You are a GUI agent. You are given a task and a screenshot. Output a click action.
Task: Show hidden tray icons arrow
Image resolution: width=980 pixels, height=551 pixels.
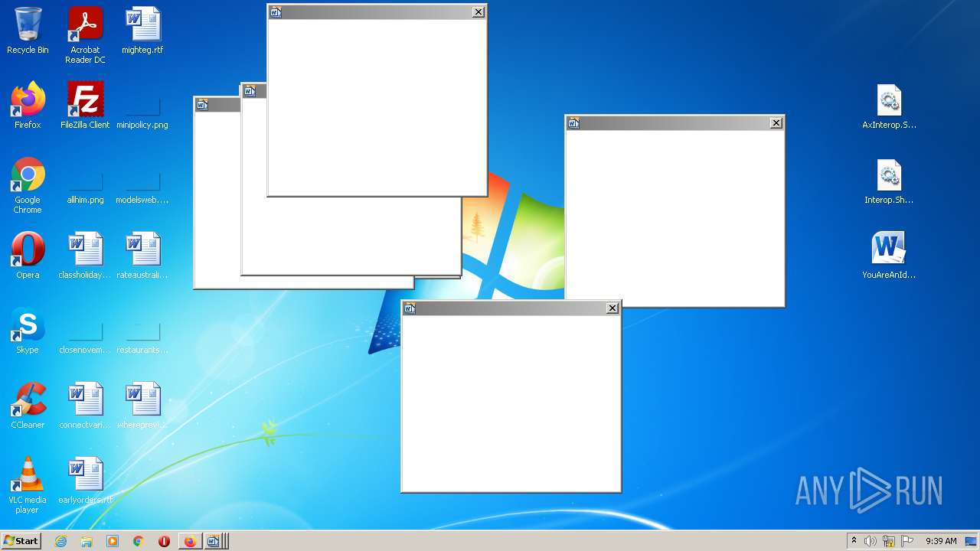coord(854,540)
